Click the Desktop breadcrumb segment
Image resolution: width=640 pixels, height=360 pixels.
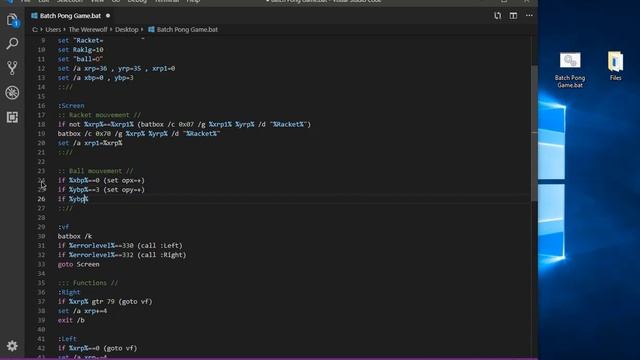[127, 29]
